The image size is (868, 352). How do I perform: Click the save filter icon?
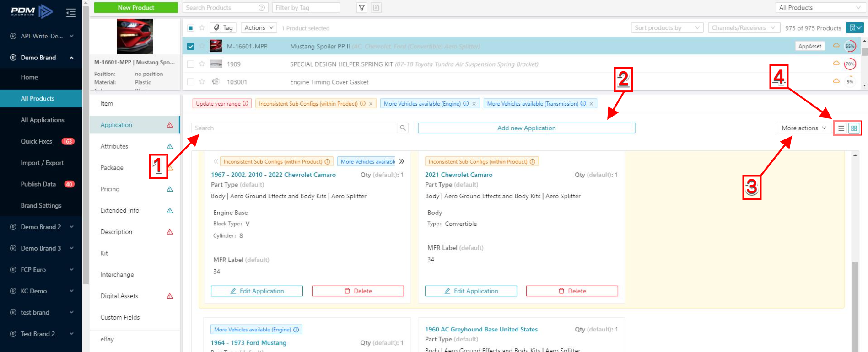[x=376, y=8]
